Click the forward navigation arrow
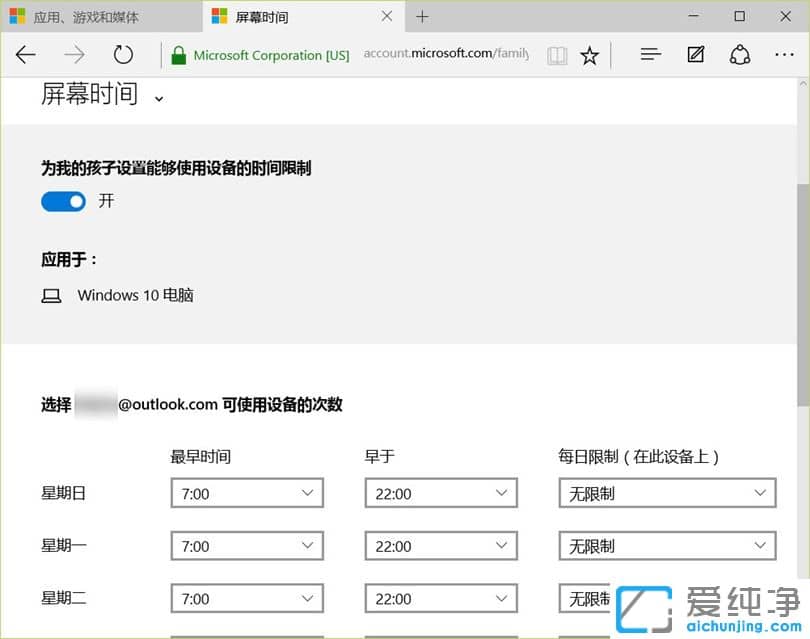This screenshot has height=639, width=810. [74, 55]
